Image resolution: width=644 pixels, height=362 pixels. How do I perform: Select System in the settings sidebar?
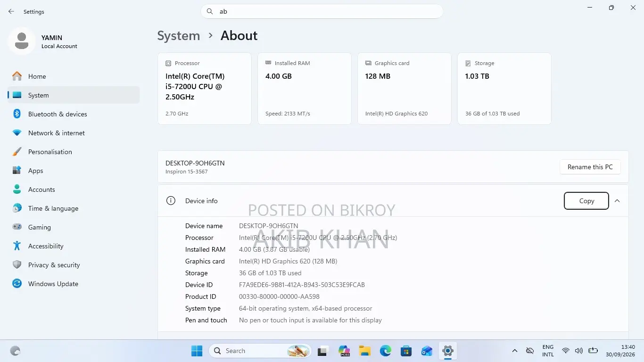coord(74,95)
